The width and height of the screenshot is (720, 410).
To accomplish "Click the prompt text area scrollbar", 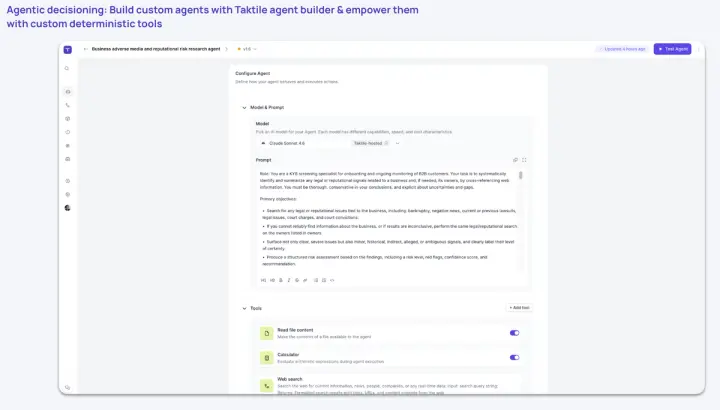I will tap(520, 175).
